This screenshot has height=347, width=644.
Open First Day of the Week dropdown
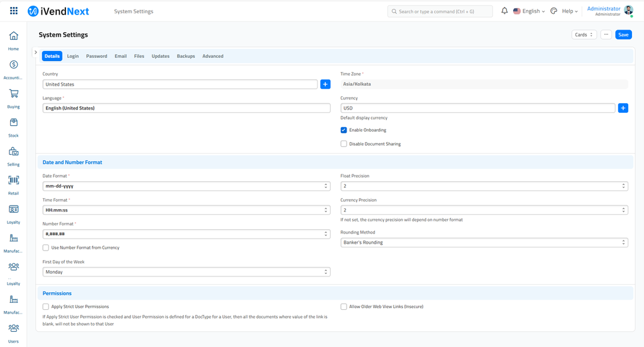click(x=186, y=272)
